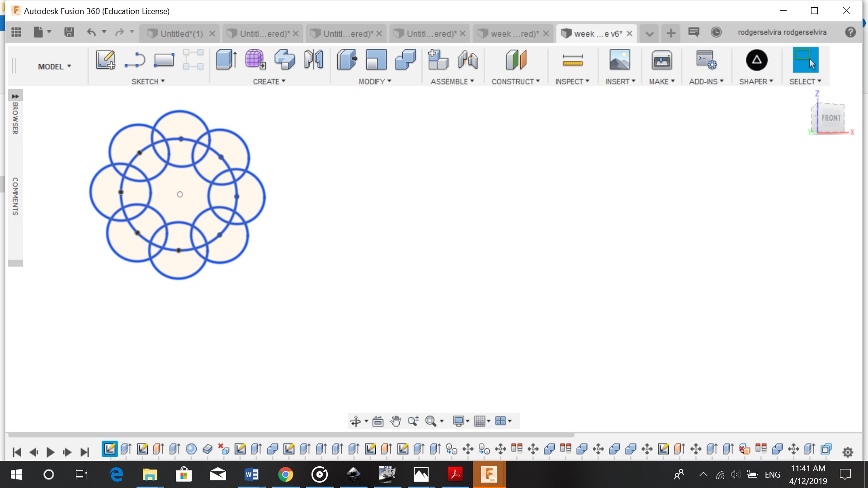Viewport: 868px width, 488px height.
Task: Click the rodgerselvira account name
Action: point(782,32)
